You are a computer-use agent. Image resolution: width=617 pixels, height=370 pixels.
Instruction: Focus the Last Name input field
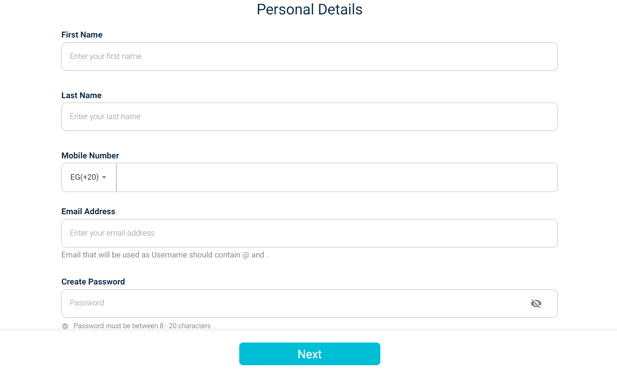coord(309,117)
